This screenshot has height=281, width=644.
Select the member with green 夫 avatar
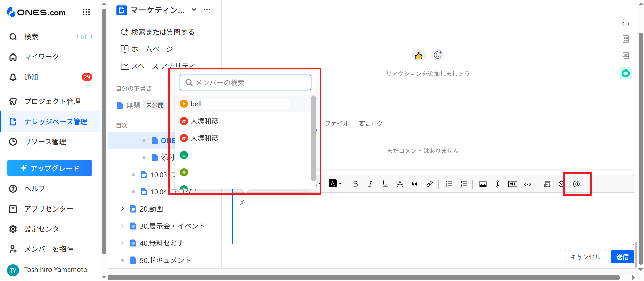pos(243,155)
